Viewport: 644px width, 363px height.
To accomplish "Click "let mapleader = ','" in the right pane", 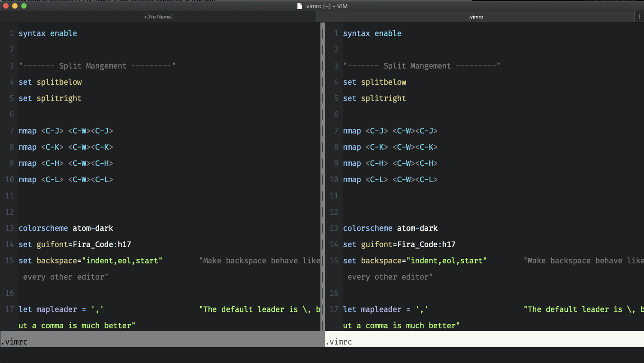I will (x=386, y=309).
